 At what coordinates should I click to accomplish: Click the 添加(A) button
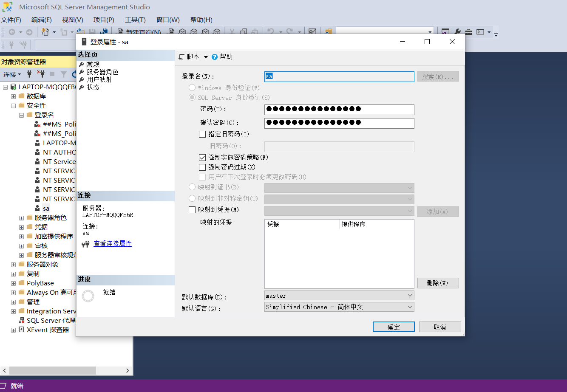pos(438,212)
